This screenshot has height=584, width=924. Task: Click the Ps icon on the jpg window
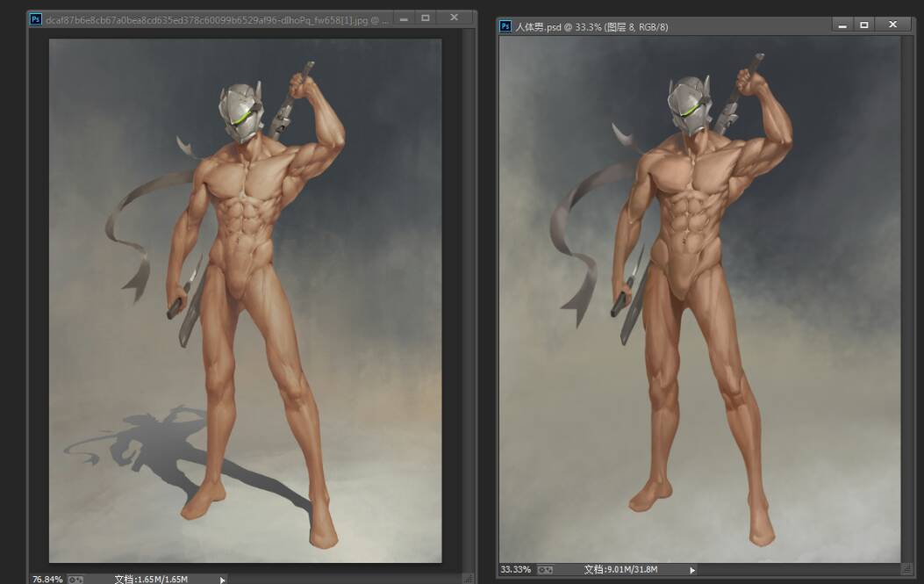tap(36, 19)
